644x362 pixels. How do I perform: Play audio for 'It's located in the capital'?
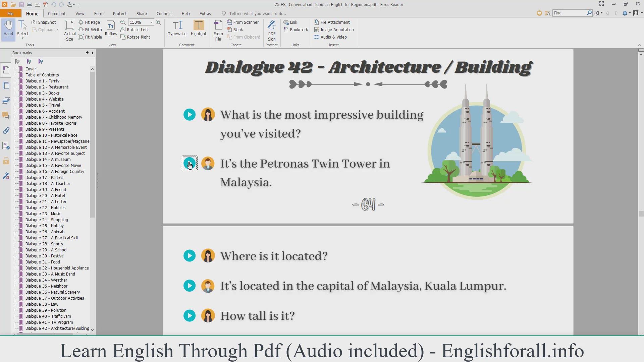190,286
